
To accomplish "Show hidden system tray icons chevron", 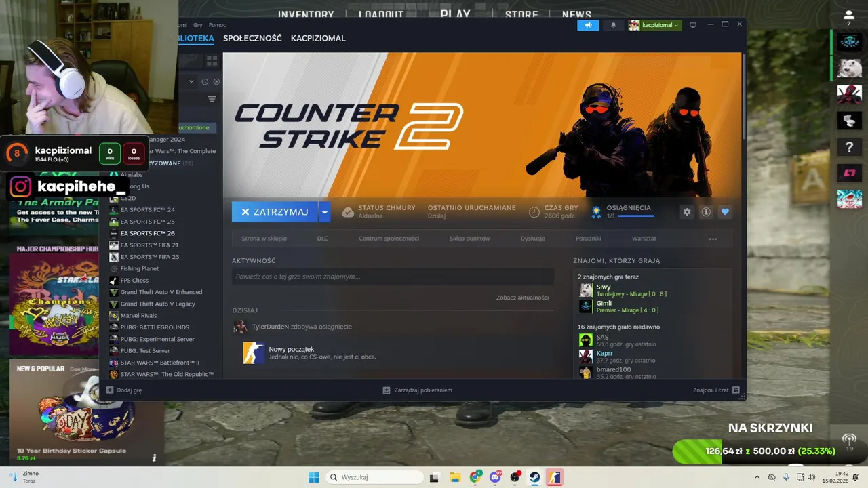I will (757, 477).
